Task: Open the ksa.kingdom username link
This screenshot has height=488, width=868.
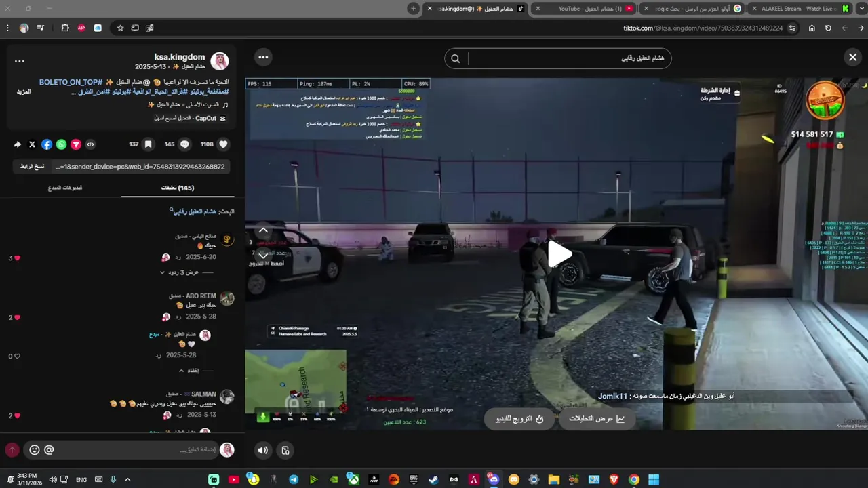Action: [180, 57]
